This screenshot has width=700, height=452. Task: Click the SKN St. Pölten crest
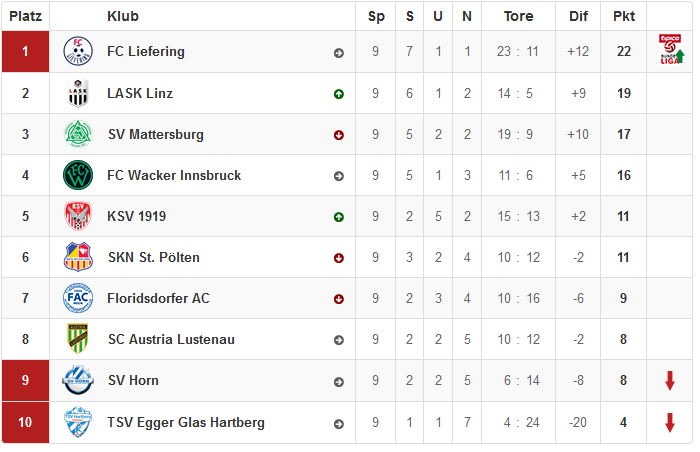click(78, 257)
